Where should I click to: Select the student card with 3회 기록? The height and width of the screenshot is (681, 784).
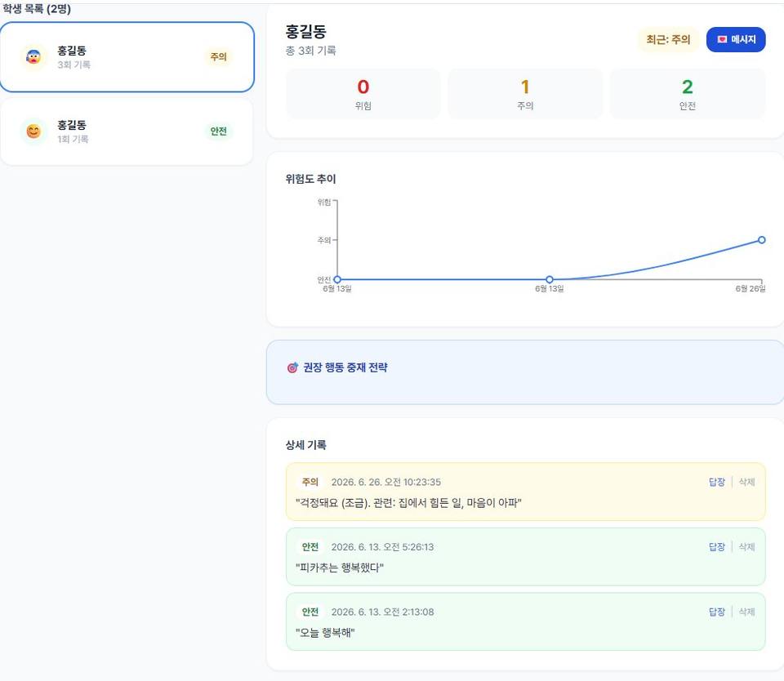point(127,57)
